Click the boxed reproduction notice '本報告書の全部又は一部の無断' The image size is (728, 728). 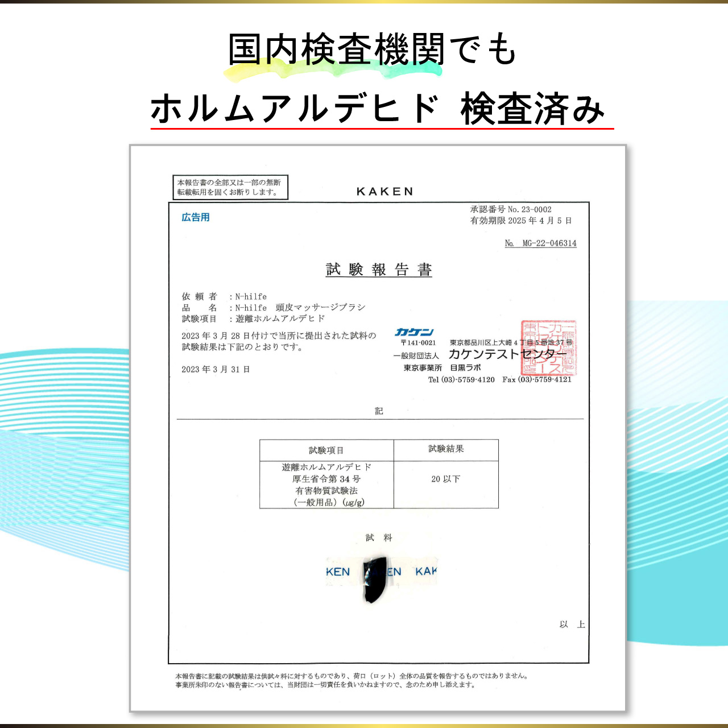pos(230,187)
